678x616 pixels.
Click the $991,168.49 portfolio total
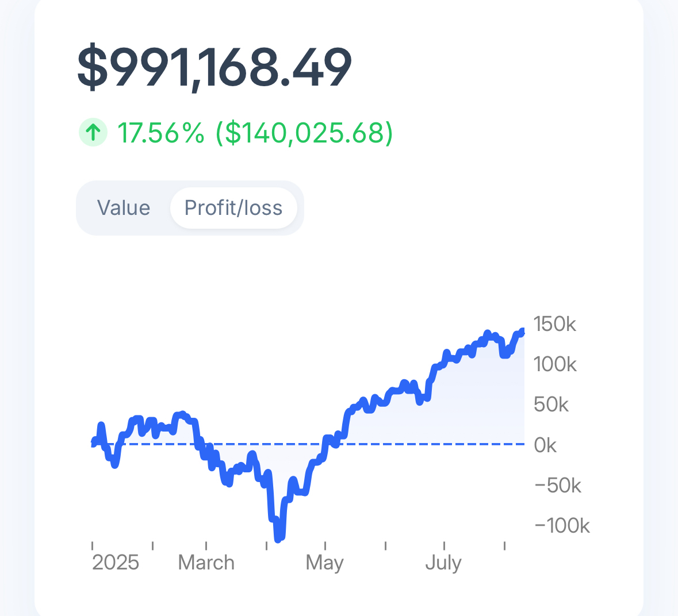(x=214, y=68)
